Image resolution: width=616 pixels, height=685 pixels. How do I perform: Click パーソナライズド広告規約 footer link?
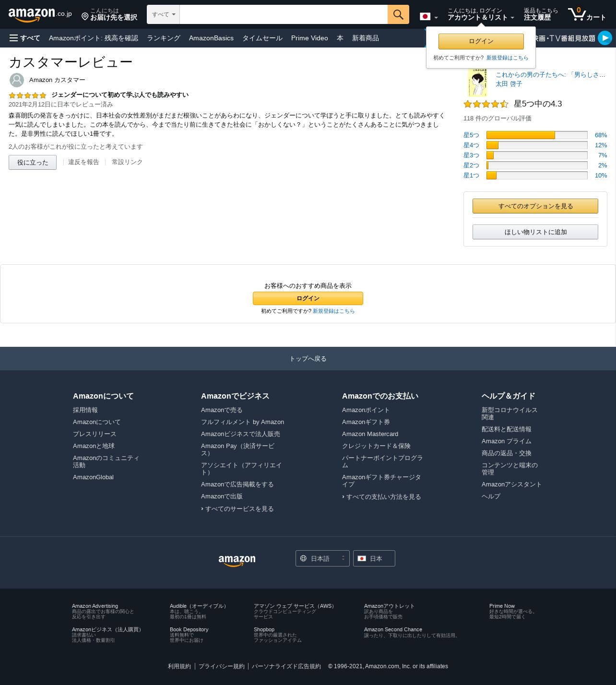pyautogui.click(x=286, y=666)
